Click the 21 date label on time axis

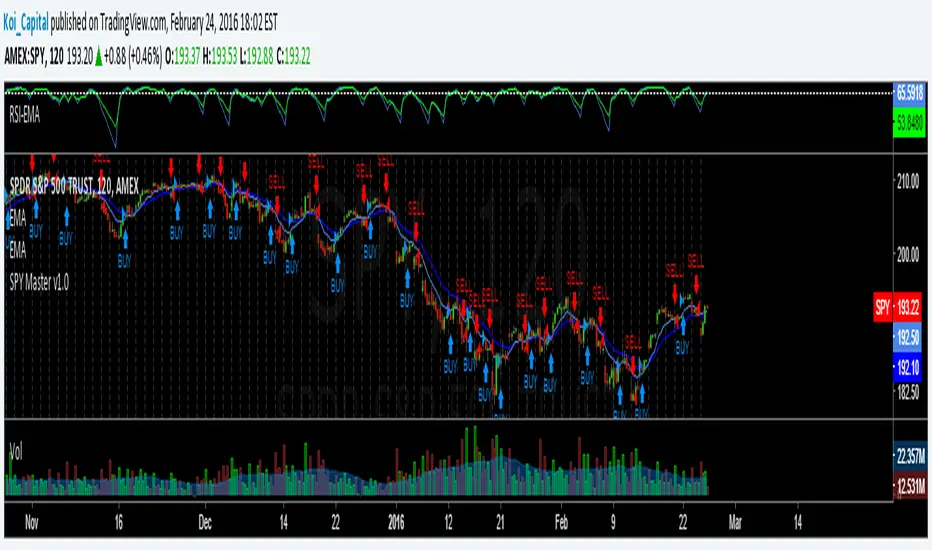coord(500,522)
